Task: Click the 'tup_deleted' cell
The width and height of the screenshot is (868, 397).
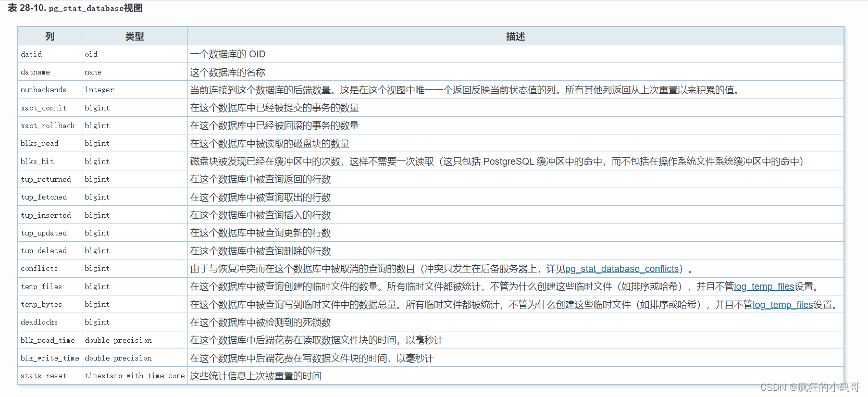Action: pyautogui.click(x=50, y=251)
